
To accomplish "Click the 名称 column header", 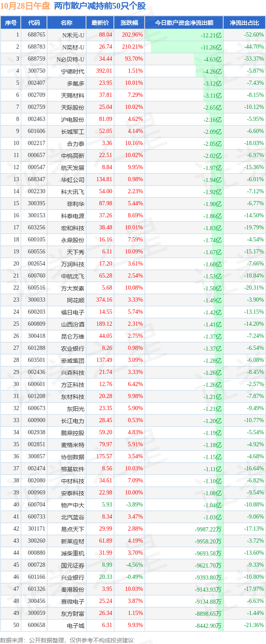I will 66,23.
